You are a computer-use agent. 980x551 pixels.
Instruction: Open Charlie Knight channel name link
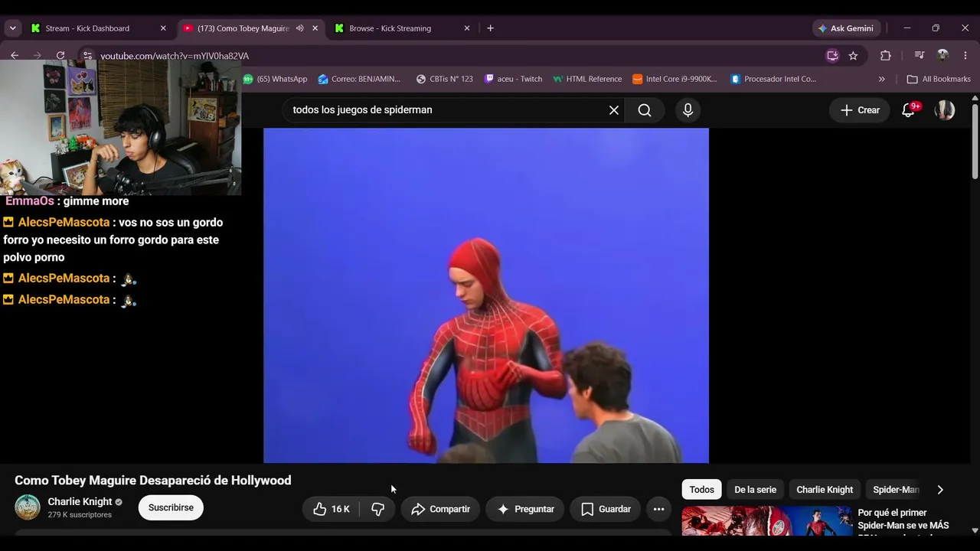tap(80, 501)
